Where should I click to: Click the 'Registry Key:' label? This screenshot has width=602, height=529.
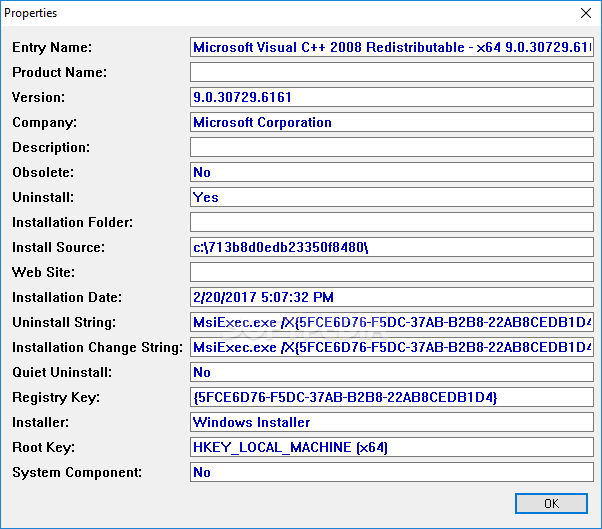tap(56, 398)
